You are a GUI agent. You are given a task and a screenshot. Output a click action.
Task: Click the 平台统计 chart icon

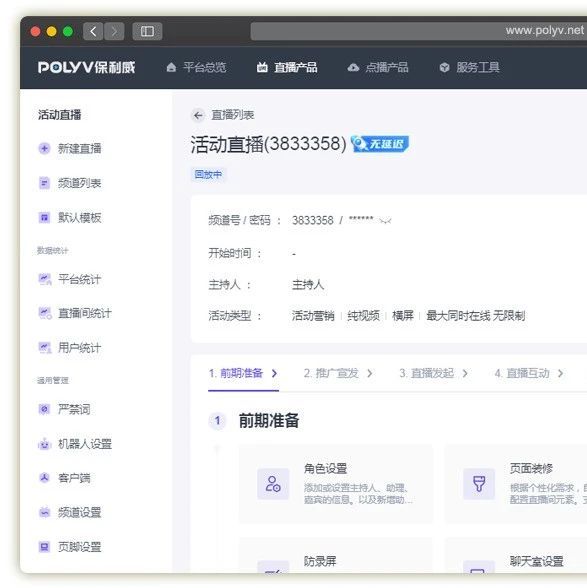(45, 279)
